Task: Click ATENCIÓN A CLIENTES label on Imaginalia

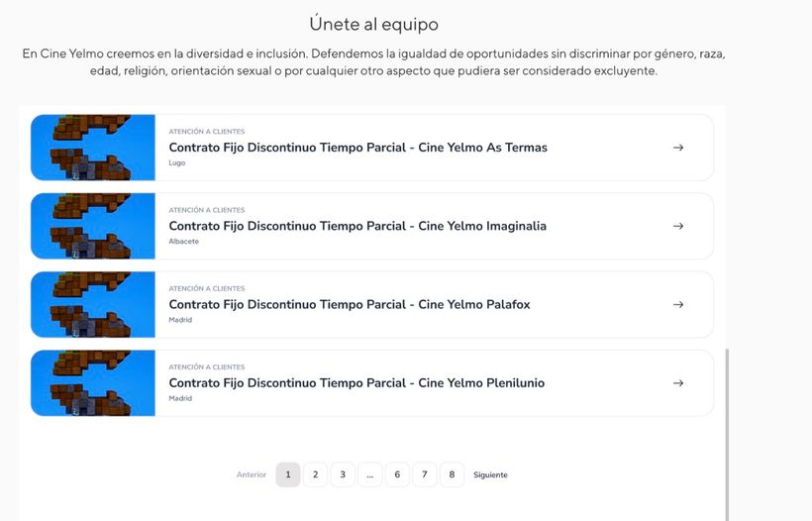Action: (207, 210)
